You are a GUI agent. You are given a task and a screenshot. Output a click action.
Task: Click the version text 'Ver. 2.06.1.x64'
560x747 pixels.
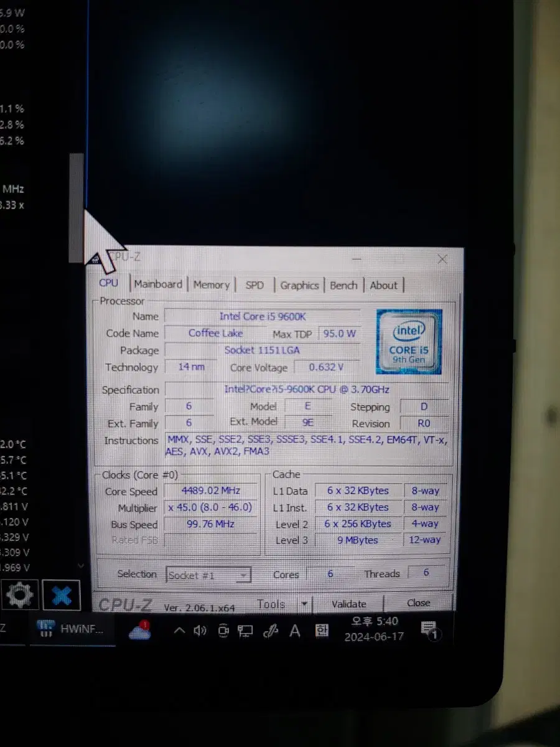coord(200,608)
